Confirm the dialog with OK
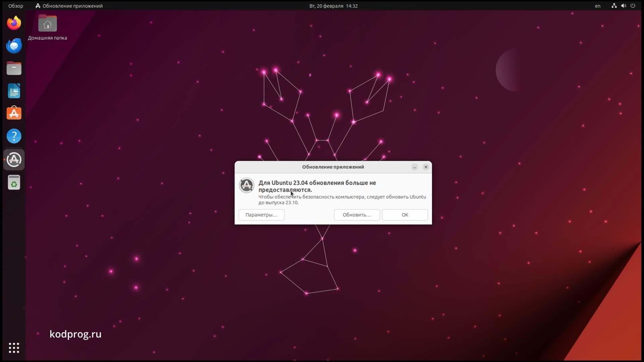The height and width of the screenshot is (362, 644). coord(405,215)
